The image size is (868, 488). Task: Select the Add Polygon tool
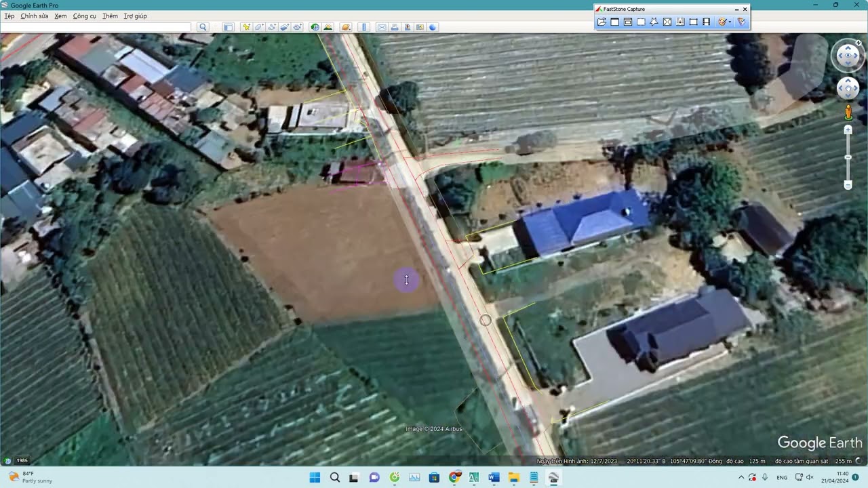pos(259,27)
